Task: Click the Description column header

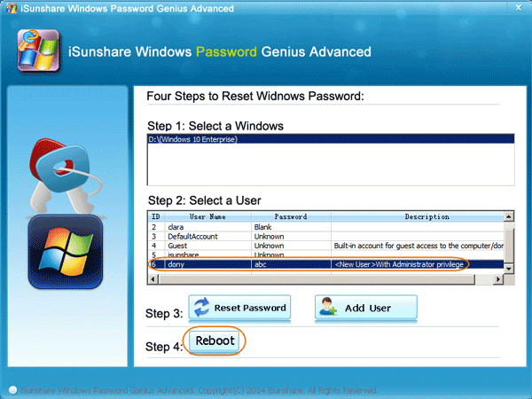Action: tap(418, 216)
